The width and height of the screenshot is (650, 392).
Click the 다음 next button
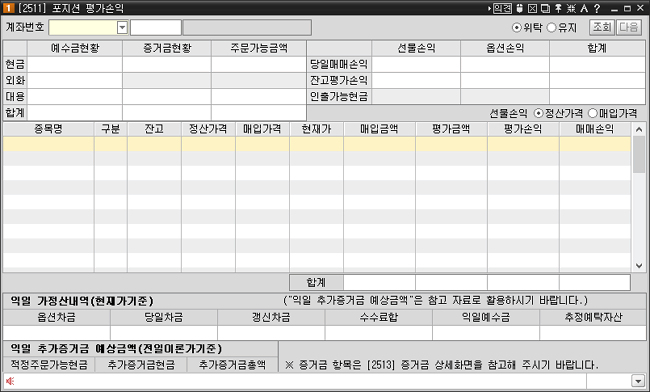tap(628, 27)
